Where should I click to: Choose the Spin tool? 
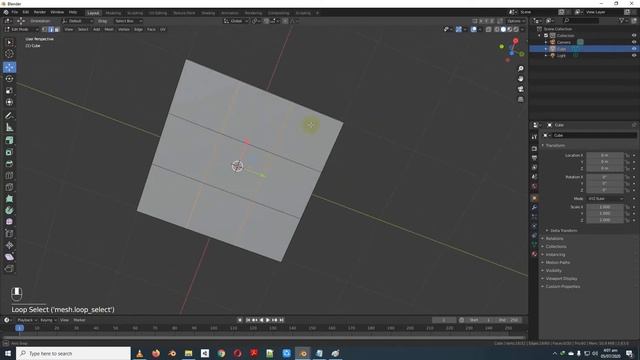pyautogui.click(x=9, y=211)
